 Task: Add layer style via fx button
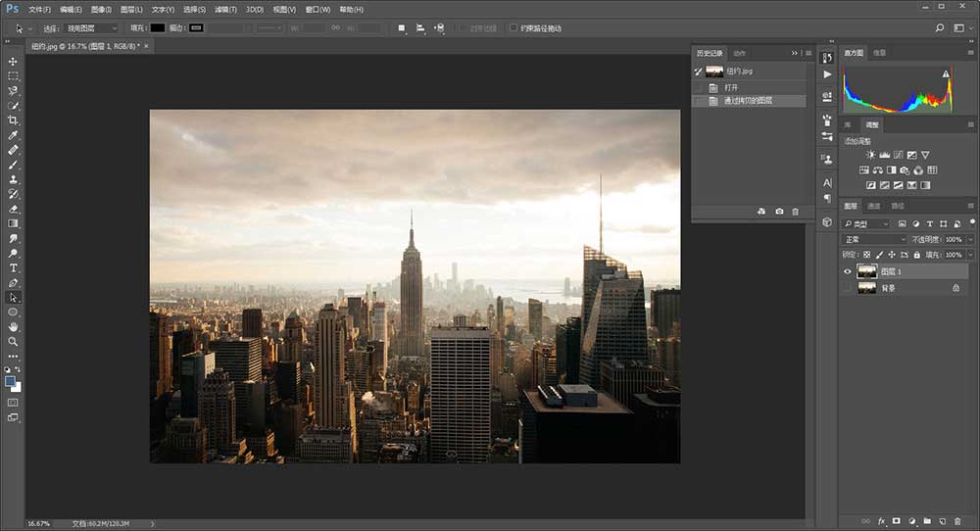[x=881, y=521]
